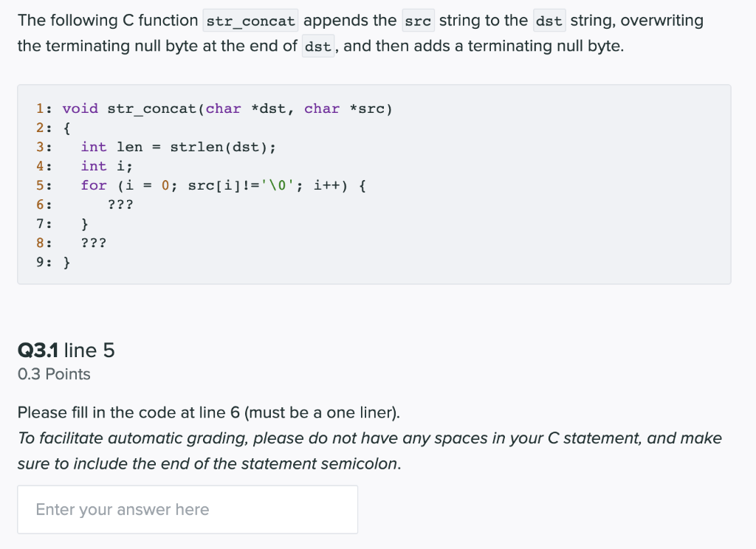The image size is (756, 549).
Task: Click the ??? placeholder on line 8
Action: coord(92,243)
